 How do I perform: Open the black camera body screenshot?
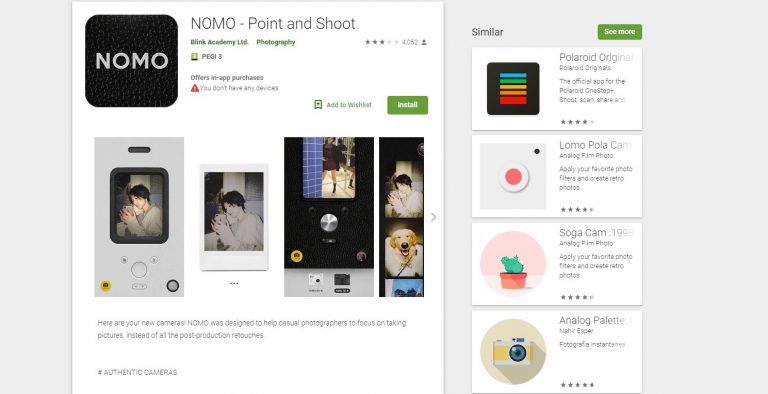click(329, 217)
